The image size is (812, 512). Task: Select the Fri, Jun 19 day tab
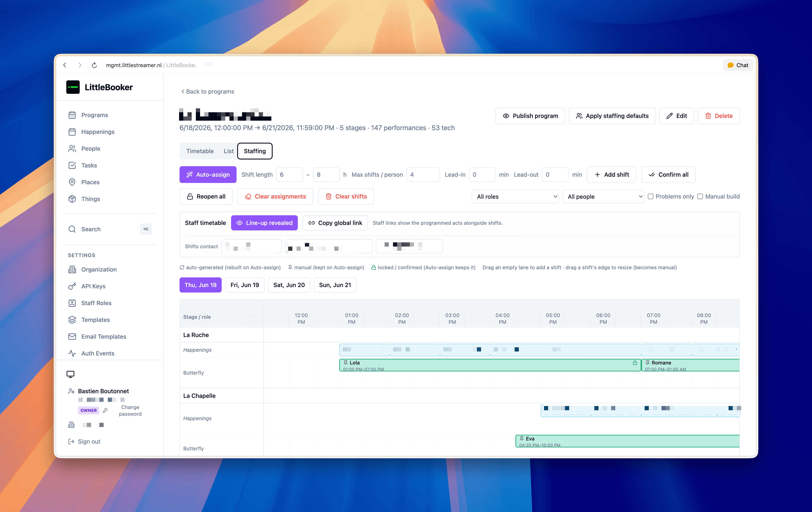point(245,285)
